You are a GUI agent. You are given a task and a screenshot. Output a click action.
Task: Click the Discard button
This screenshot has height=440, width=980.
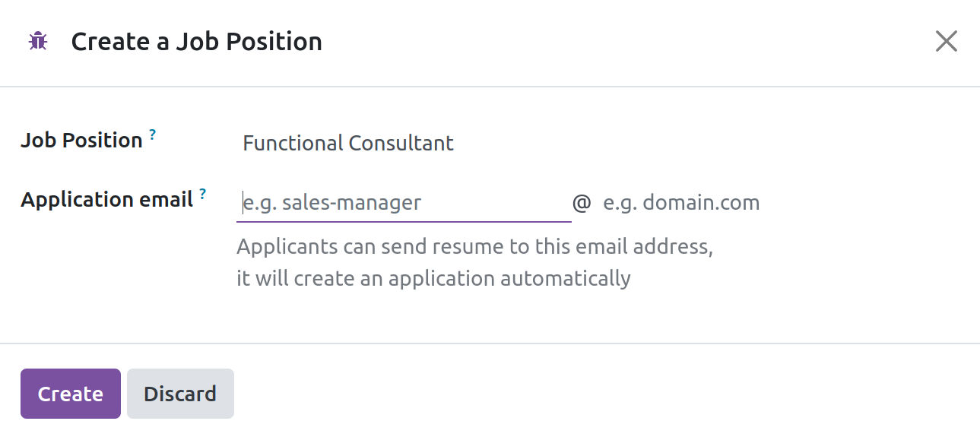180,394
